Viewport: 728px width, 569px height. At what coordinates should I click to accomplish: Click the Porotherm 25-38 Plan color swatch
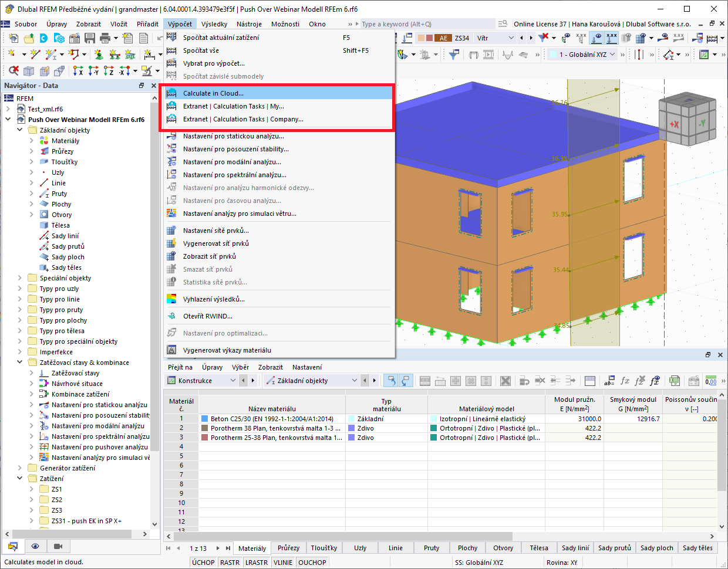point(205,438)
